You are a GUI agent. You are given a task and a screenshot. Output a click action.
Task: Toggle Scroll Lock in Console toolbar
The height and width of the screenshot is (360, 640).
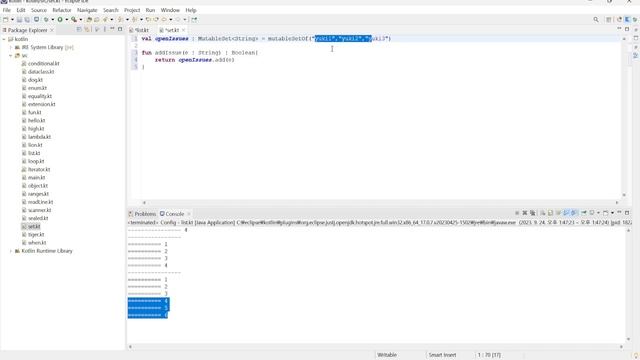(x=550, y=213)
